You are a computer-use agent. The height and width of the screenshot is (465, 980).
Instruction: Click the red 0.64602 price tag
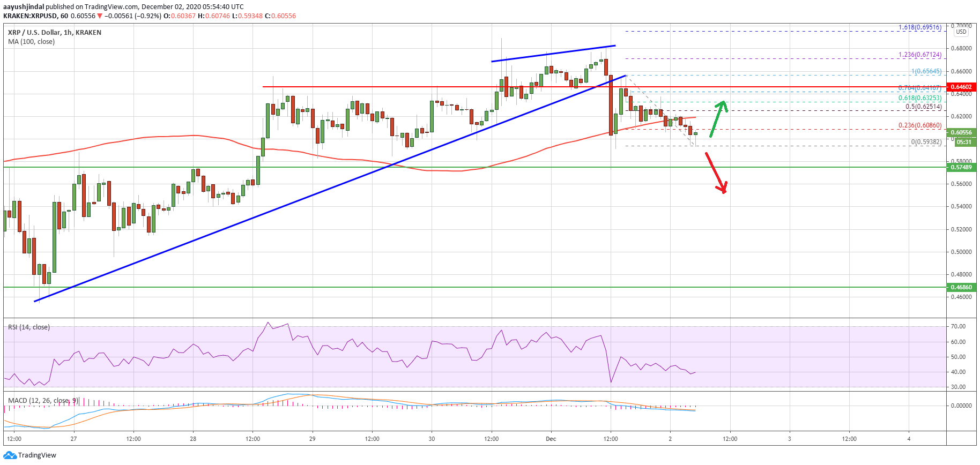961,87
